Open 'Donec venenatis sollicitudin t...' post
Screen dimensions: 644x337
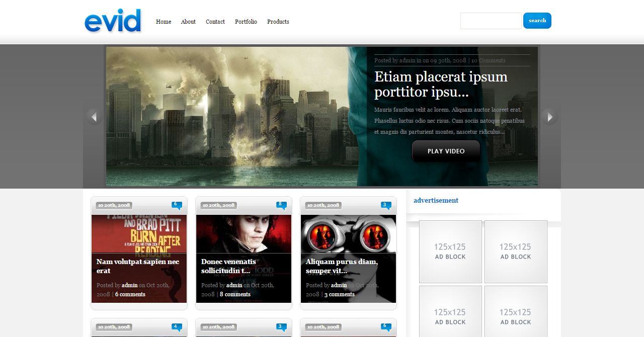[x=229, y=266]
